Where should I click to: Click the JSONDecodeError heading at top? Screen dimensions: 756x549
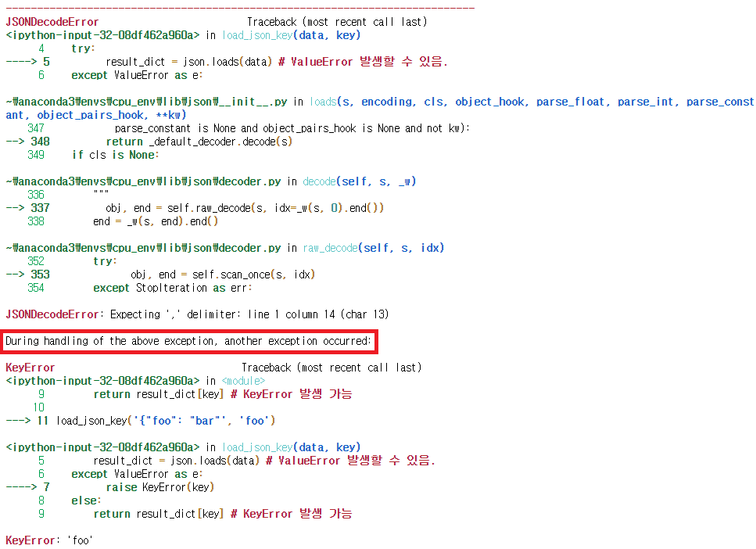tap(51, 21)
